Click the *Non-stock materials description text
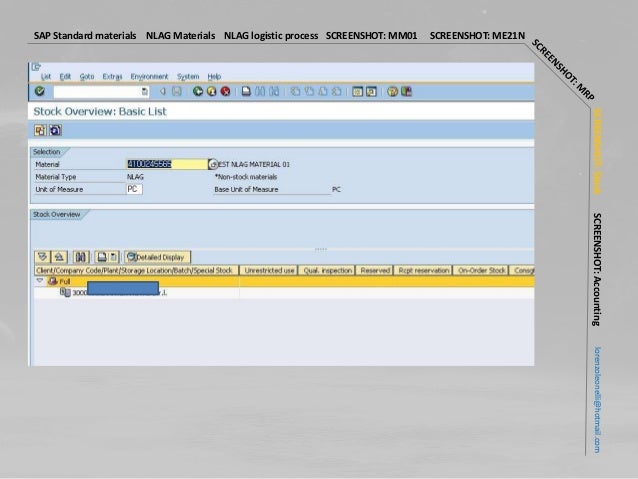The width and height of the screenshot is (638, 479). click(x=246, y=177)
